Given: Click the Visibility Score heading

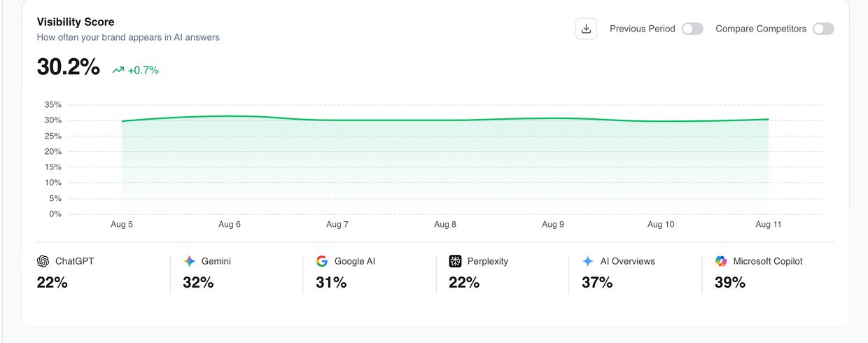Looking at the screenshot, I should [x=76, y=22].
